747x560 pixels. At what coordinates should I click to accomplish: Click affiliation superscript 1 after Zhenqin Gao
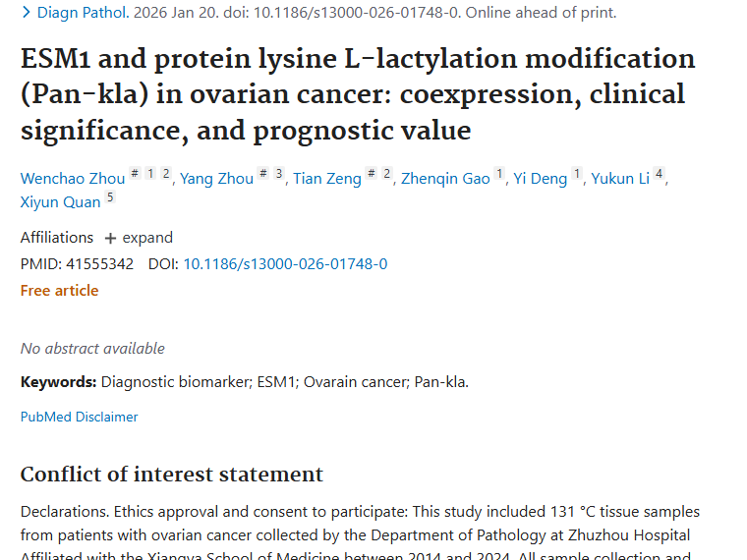click(x=499, y=174)
